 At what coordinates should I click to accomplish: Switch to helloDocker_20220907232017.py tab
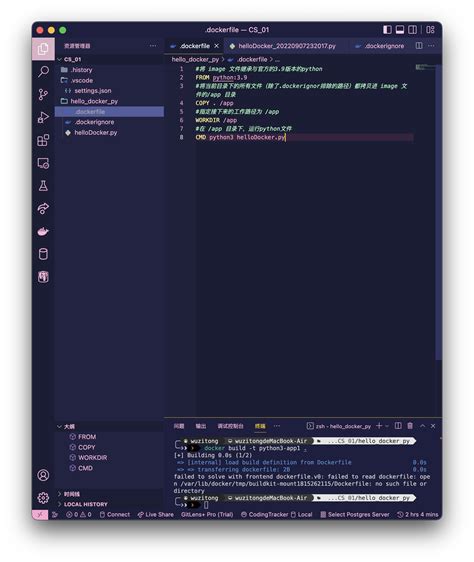287,46
